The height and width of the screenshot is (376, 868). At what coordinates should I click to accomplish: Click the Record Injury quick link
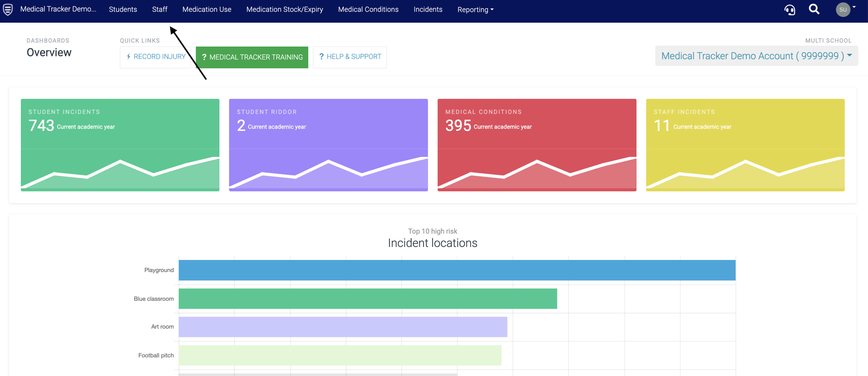tap(156, 57)
